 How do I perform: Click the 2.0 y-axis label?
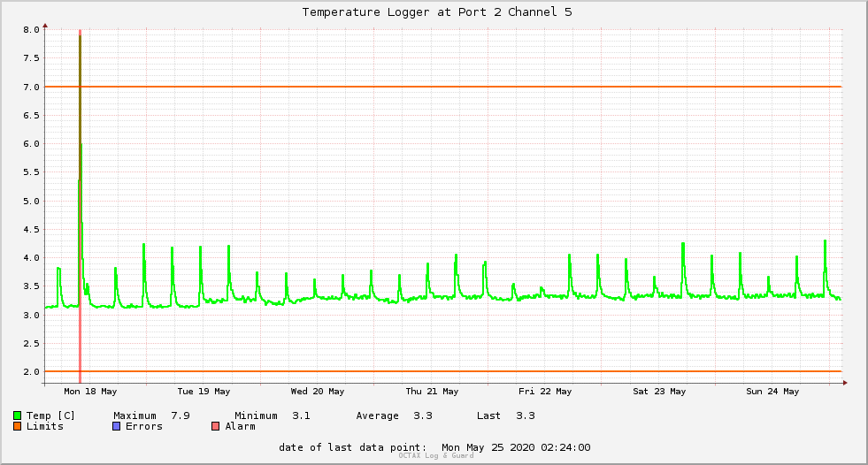pyautogui.click(x=32, y=371)
